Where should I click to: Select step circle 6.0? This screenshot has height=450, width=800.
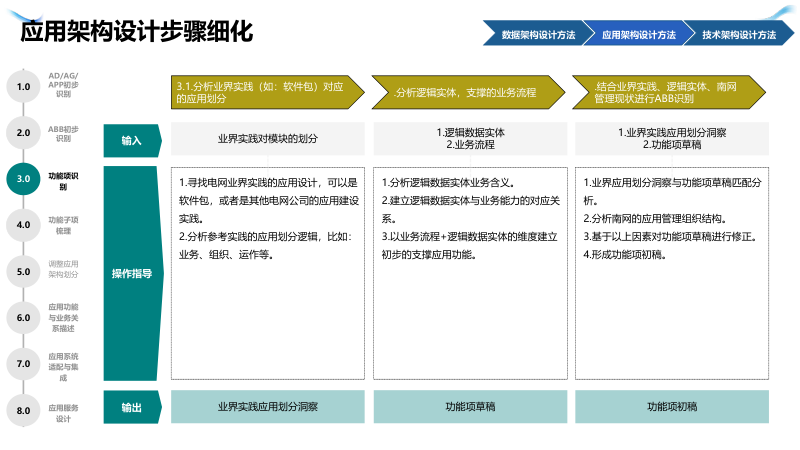point(23,317)
